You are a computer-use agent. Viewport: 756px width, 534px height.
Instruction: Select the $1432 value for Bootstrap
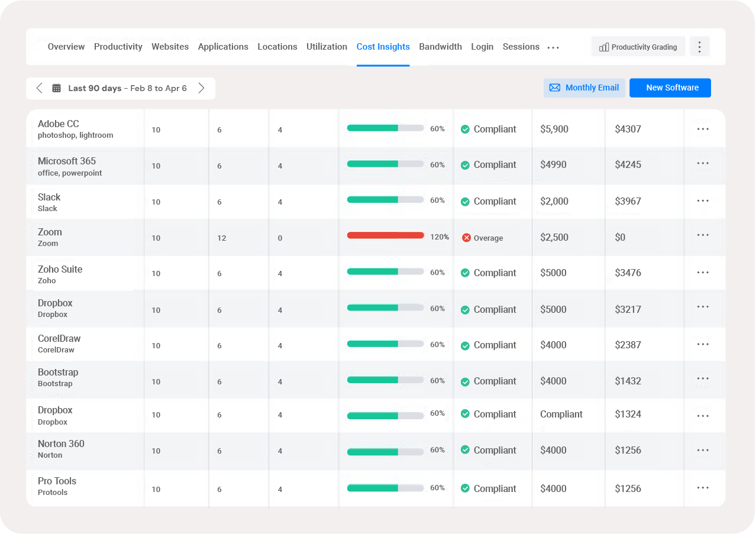coord(628,381)
